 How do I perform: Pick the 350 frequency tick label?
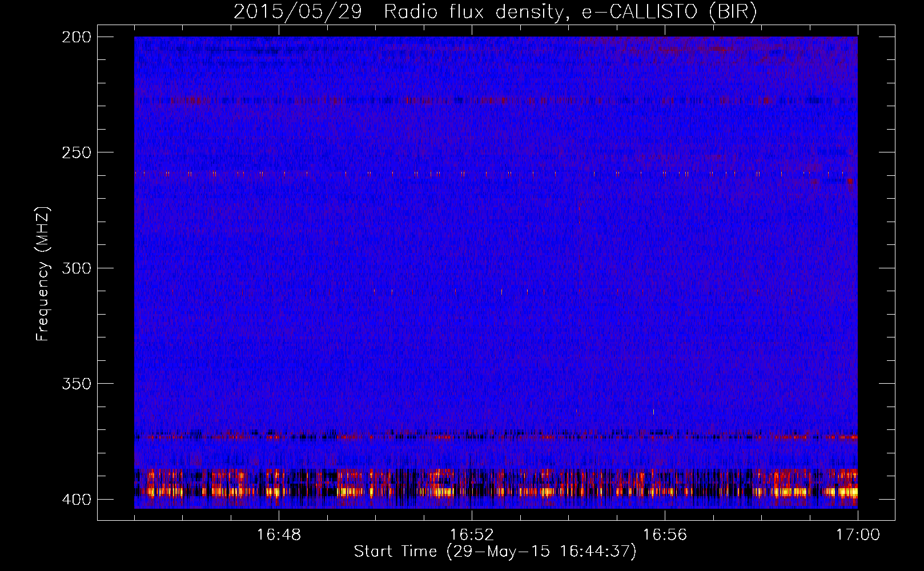click(76, 384)
